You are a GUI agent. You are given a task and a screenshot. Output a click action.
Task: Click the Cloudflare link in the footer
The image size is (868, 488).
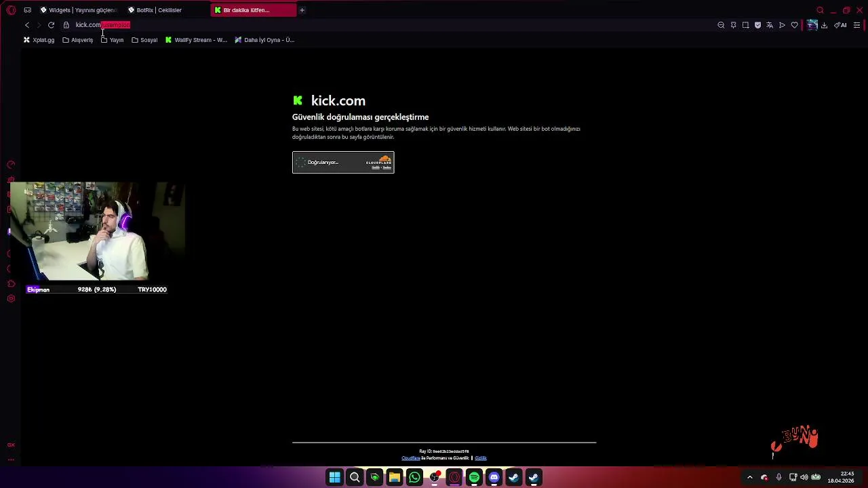tap(410, 458)
